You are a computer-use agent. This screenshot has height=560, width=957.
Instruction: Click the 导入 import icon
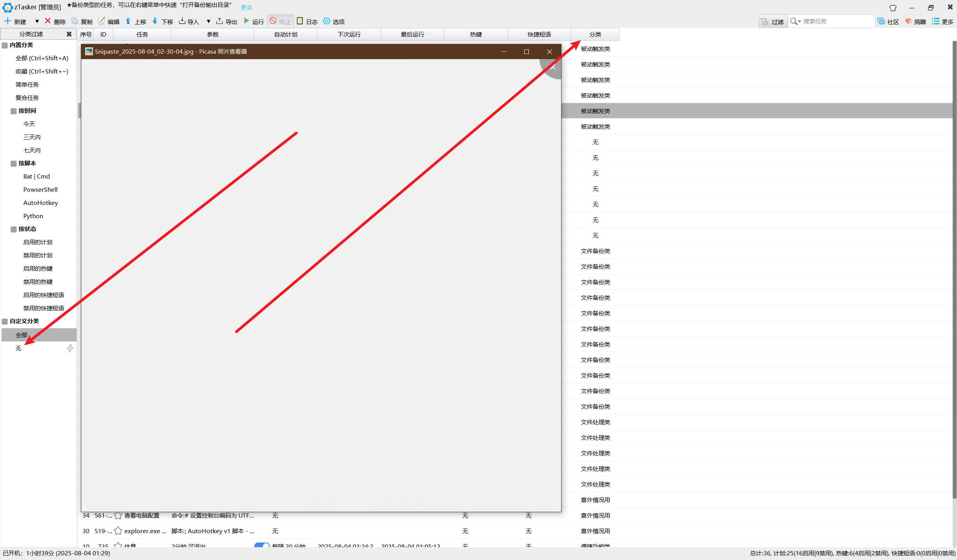tap(182, 21)
